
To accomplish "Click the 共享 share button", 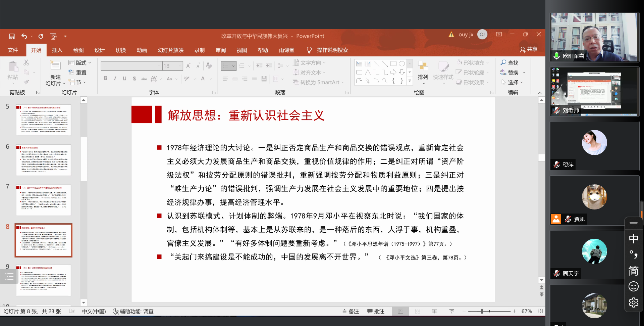I will point(529,49).
